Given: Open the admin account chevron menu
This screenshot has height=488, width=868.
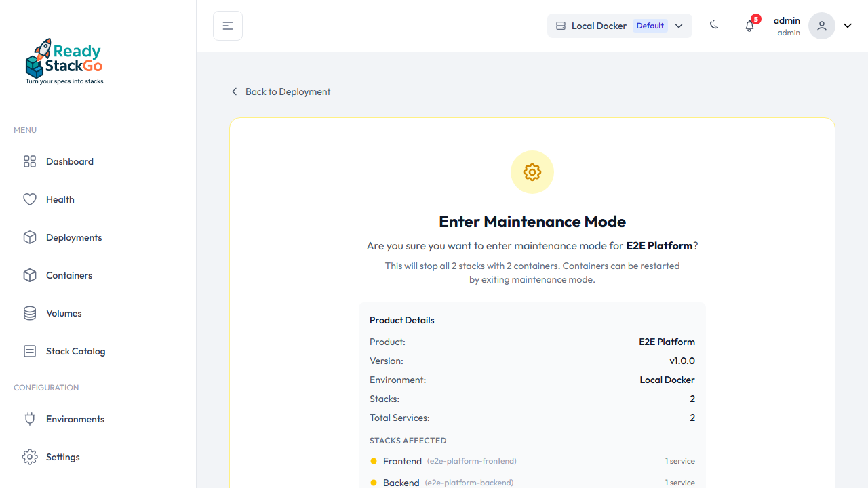Looking at the screenshot, I should [x=847, y=25].
